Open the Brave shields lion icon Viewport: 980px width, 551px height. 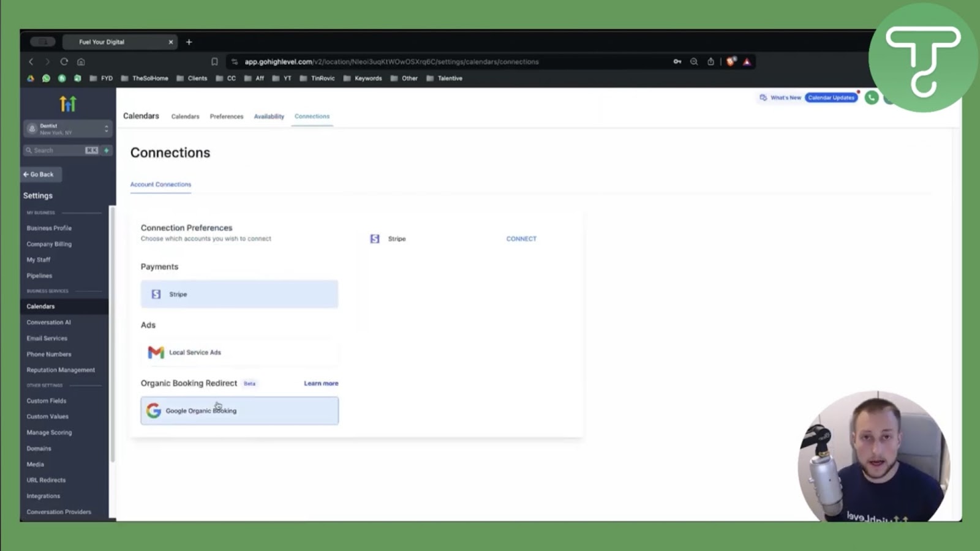(731, 62)
